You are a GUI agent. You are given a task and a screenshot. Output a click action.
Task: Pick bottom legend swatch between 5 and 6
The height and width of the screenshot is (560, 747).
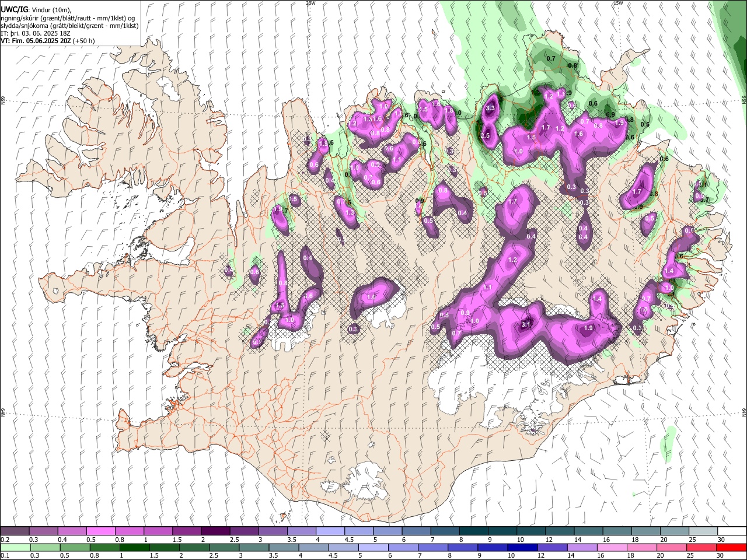(x=373, y=547)
